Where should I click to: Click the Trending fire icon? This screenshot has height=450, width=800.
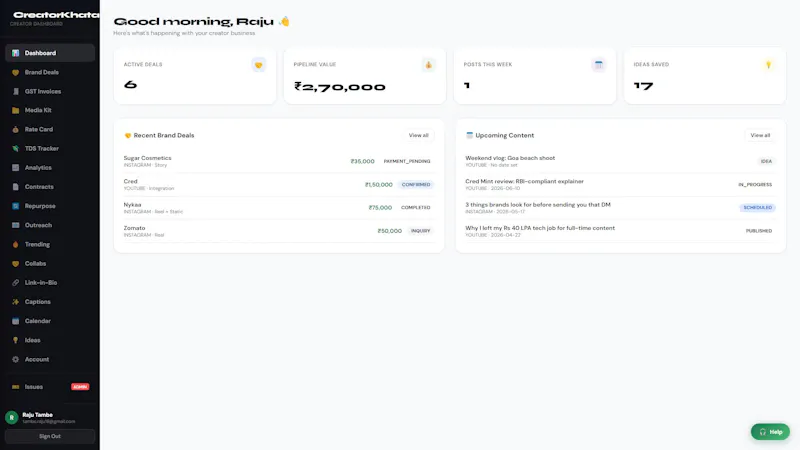[x=15, y=244]
